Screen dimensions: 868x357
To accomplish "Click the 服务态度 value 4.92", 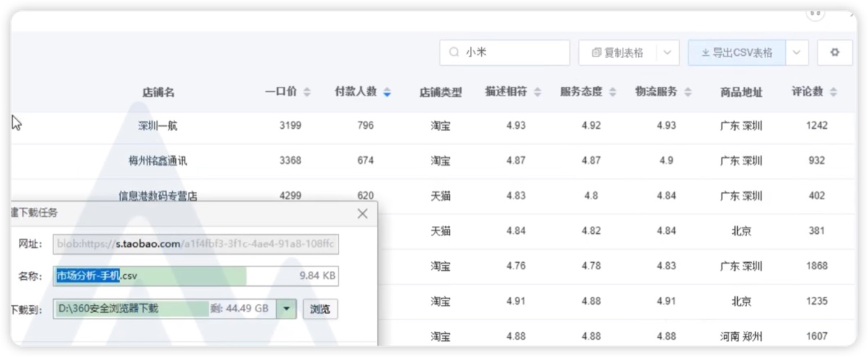I will click(591, 125).
